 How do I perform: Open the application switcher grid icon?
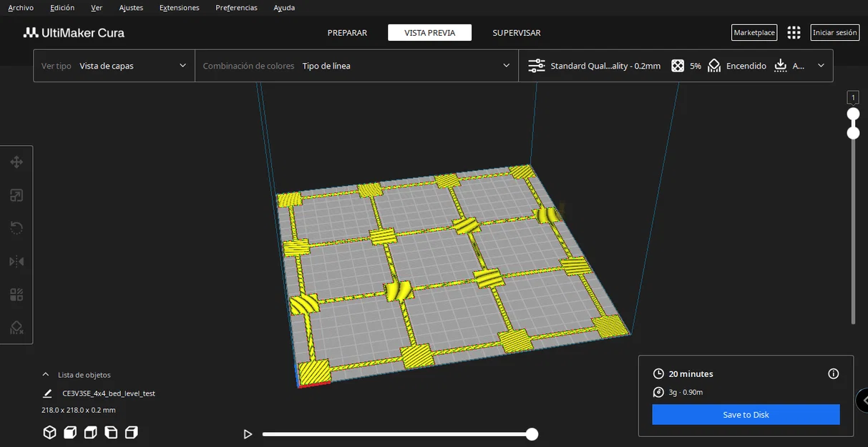[x=794, y=33]
